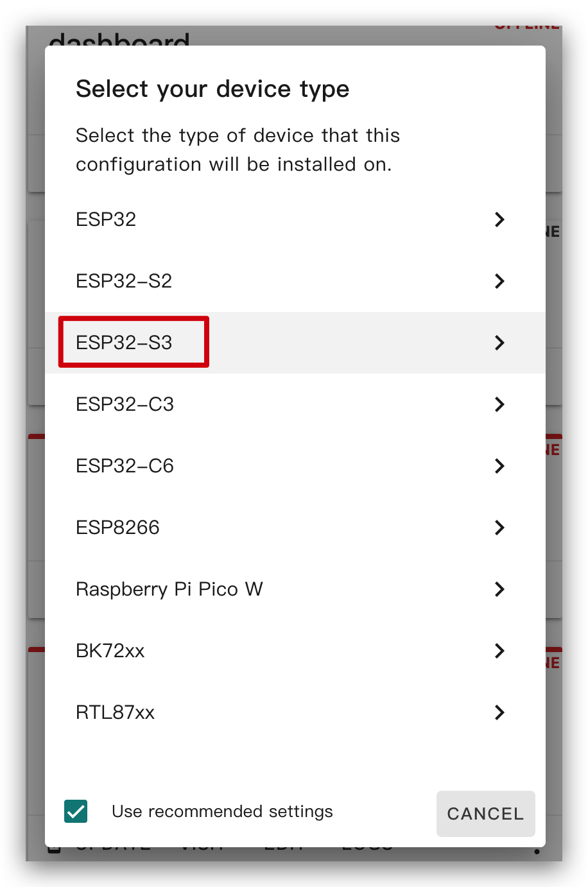The width and height of the screenshot is (588, 887).
Task: Cancel the device type dialog
Action: (486, 814)
